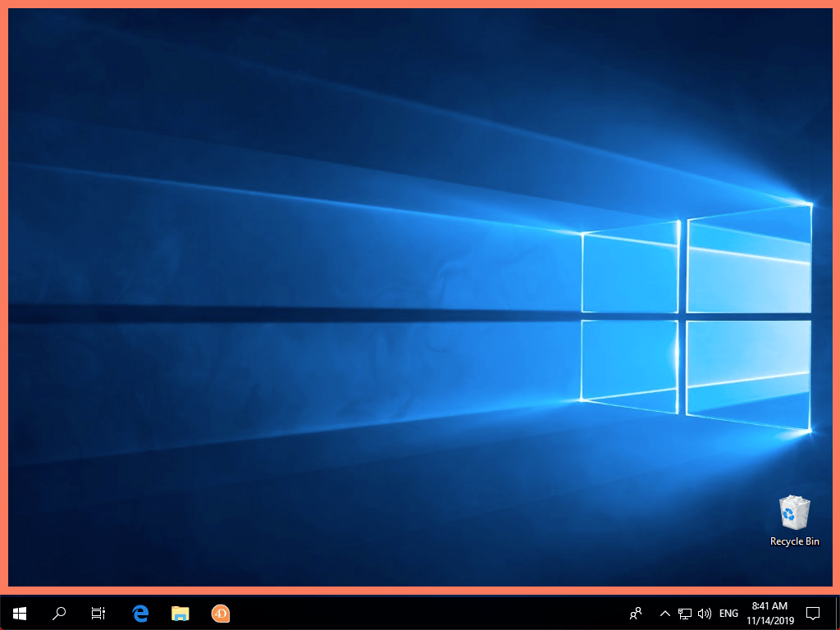
Task: Click the Show desktop strip at taskbar end
Action: click(x=837, y=614)
